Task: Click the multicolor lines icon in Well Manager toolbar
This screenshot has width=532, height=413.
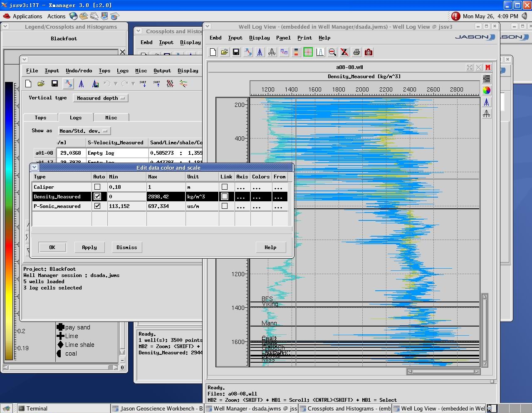Action: [183, 84]
